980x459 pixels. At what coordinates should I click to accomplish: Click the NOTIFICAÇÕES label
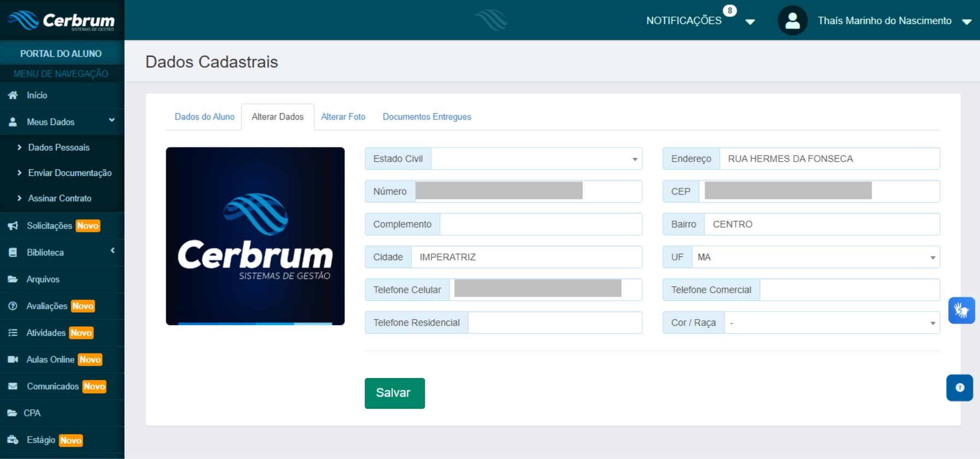[x=684, y=21]
